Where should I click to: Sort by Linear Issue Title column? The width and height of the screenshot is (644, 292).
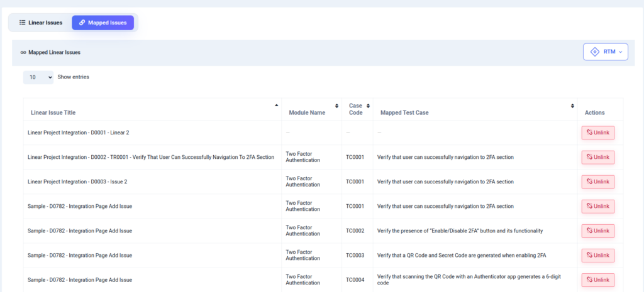(x=152, y=109)
